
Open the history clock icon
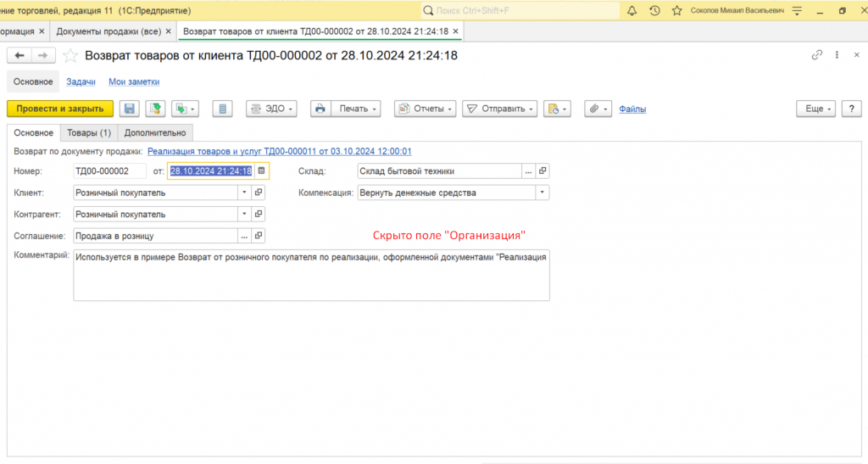[654, 10]
